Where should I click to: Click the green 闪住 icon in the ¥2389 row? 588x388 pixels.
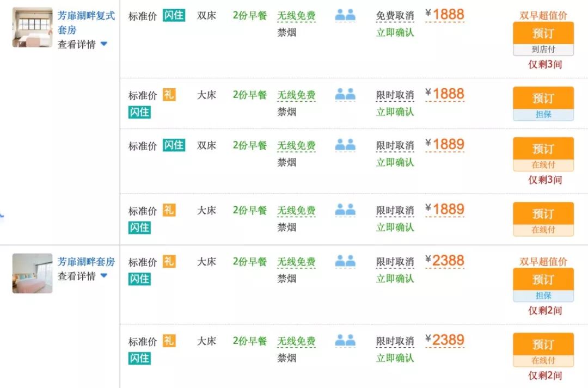[x=140, y=358]
